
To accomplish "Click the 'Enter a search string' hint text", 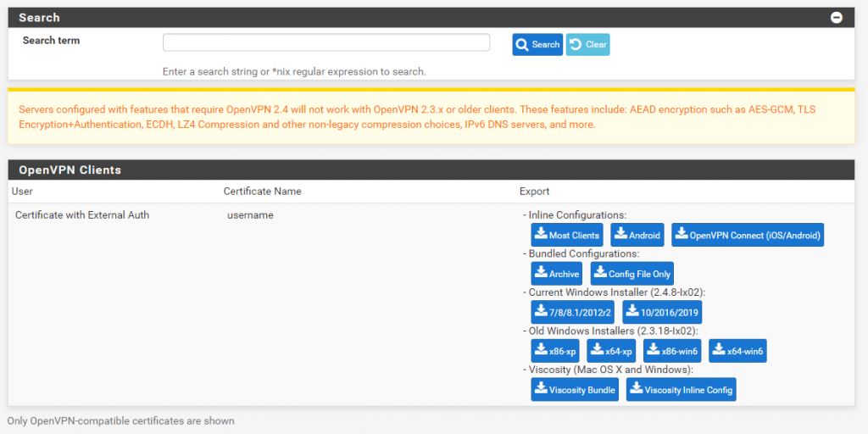I will [294, 72].
